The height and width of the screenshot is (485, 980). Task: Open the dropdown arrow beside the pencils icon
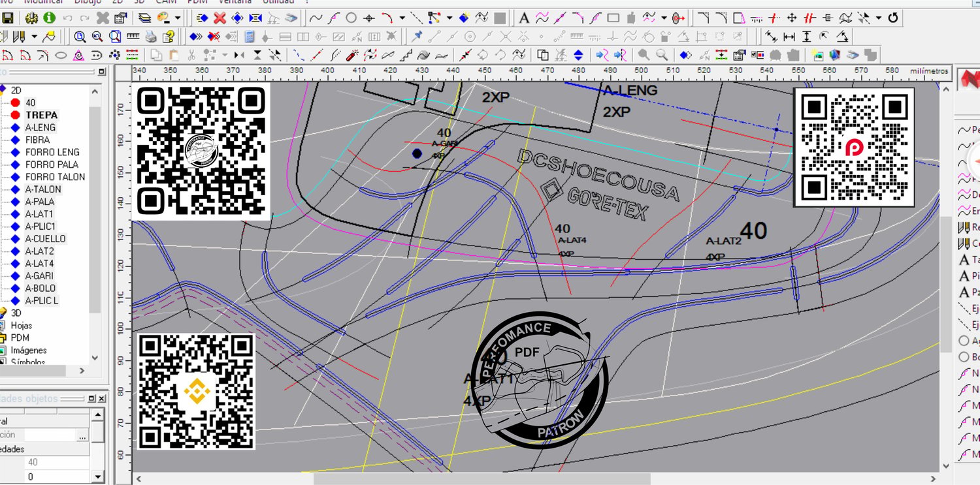coord(34,37)
